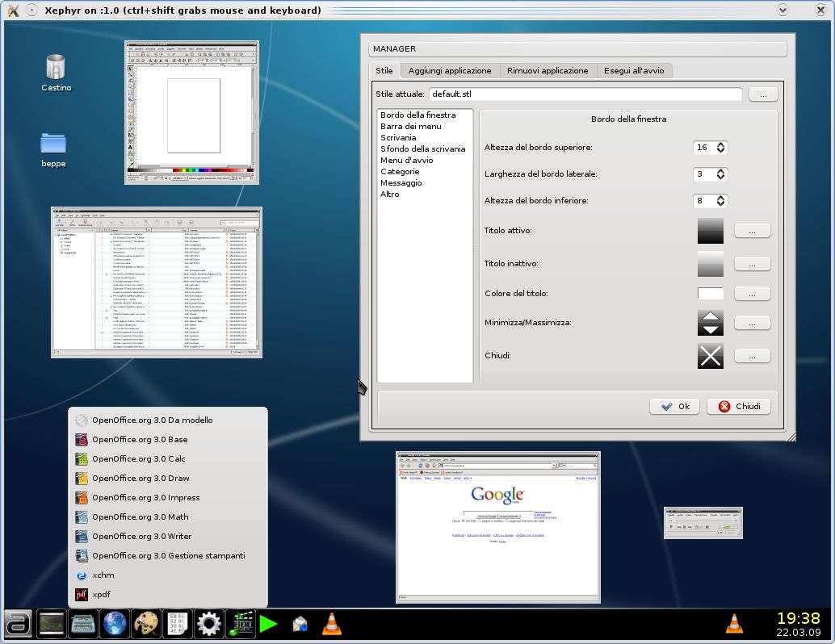835x644 pixels.
Task: Click the gear settings icon in panel
Action: [x=208, y=623]
